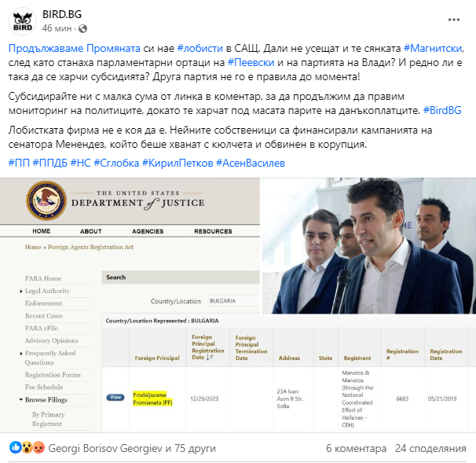Open the Продължаваме Промяната link

pyautogui.click(x=75, y=48)
